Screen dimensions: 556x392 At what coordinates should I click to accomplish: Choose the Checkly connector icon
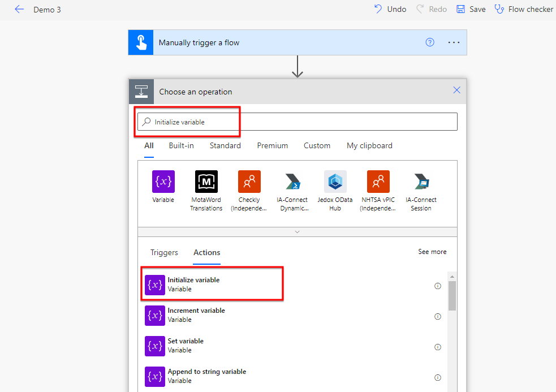pos(249,182)
